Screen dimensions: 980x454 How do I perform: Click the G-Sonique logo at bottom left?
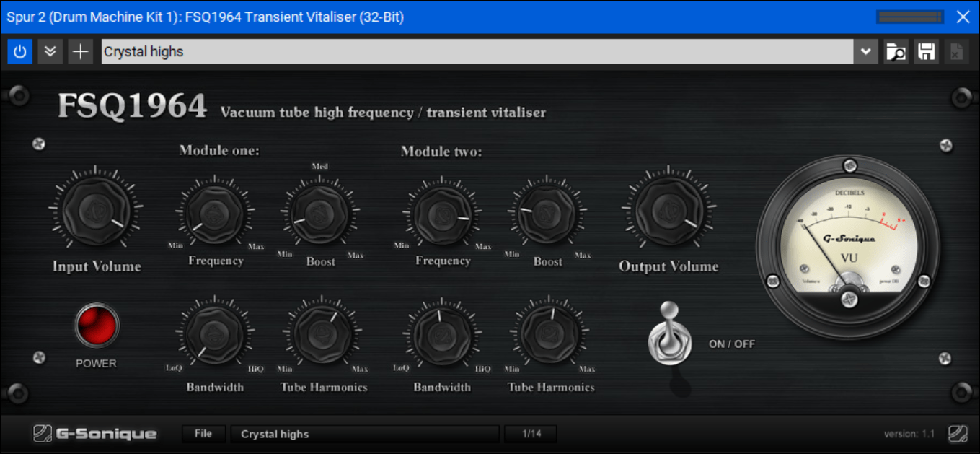[94, 434]
